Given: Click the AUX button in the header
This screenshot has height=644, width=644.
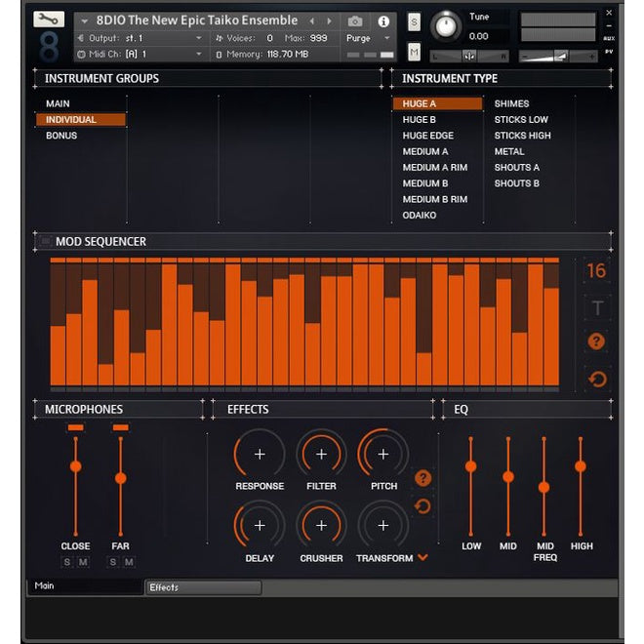Looking at the screenshot, I should pos(609,38).
